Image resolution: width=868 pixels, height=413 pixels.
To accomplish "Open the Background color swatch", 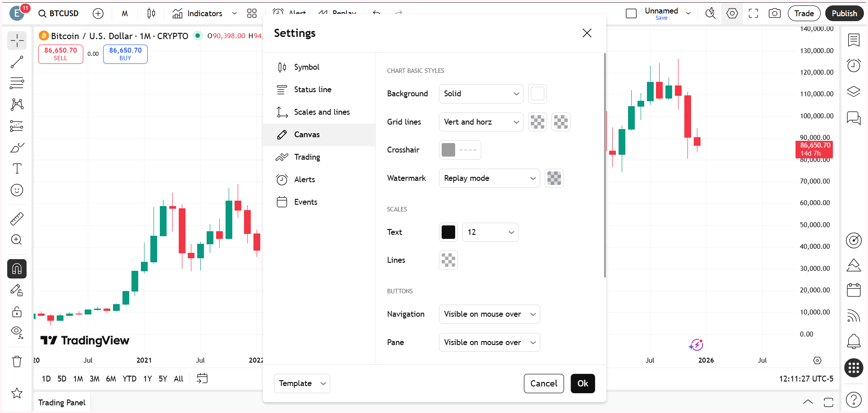I will point(537,94).
